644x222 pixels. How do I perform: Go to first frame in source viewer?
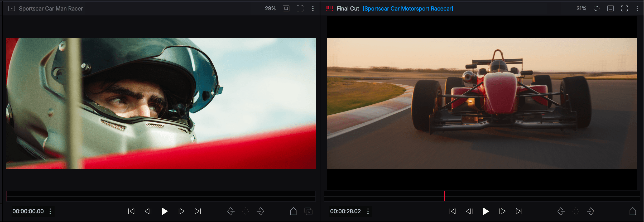coord(131,211)
